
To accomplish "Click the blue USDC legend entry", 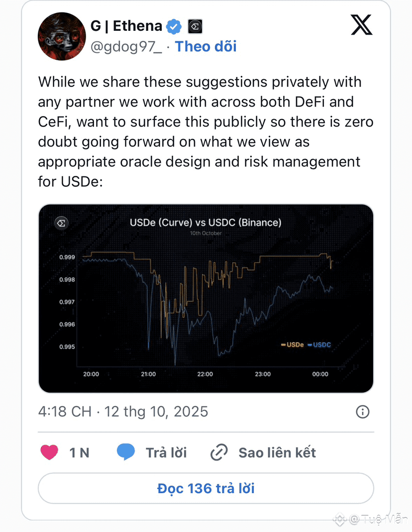I will coord(319,344).
